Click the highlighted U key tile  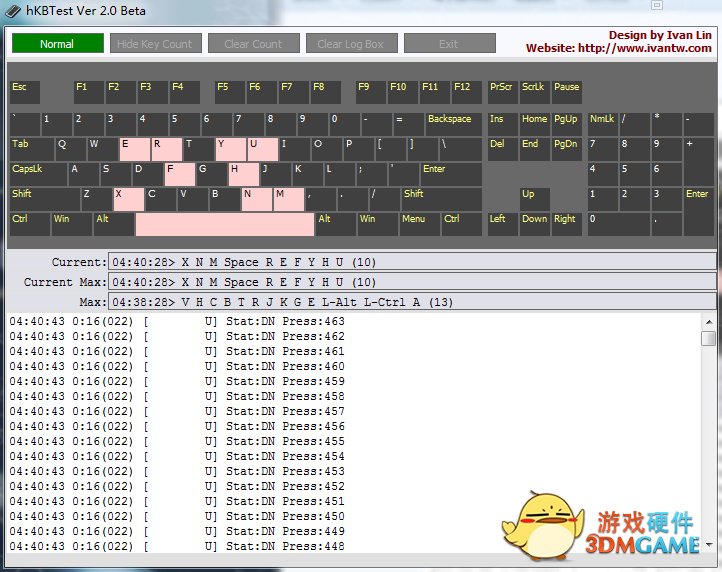point(263,149)
